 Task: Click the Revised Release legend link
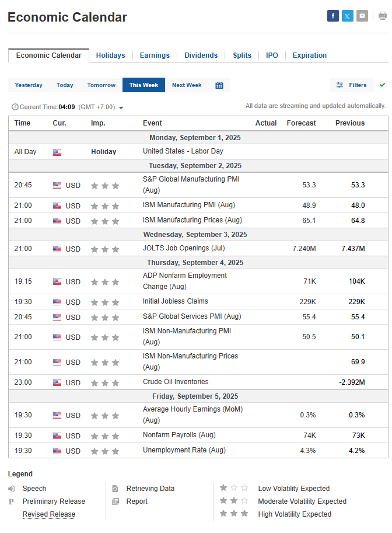(49, 514)
